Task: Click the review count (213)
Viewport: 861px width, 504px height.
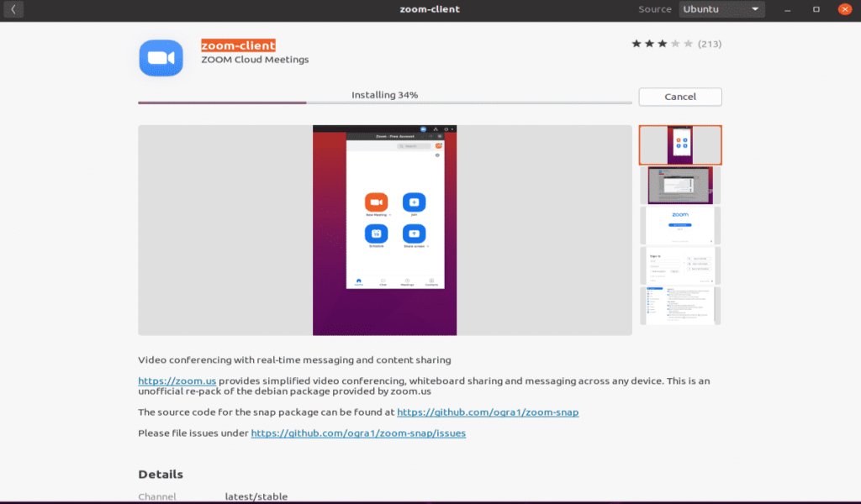Action: 711,43
